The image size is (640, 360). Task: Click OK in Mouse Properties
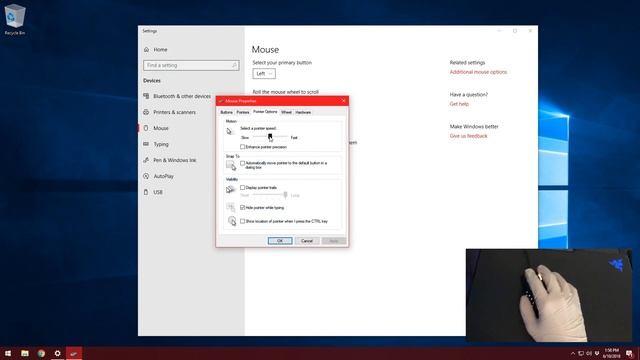point(280,241)
